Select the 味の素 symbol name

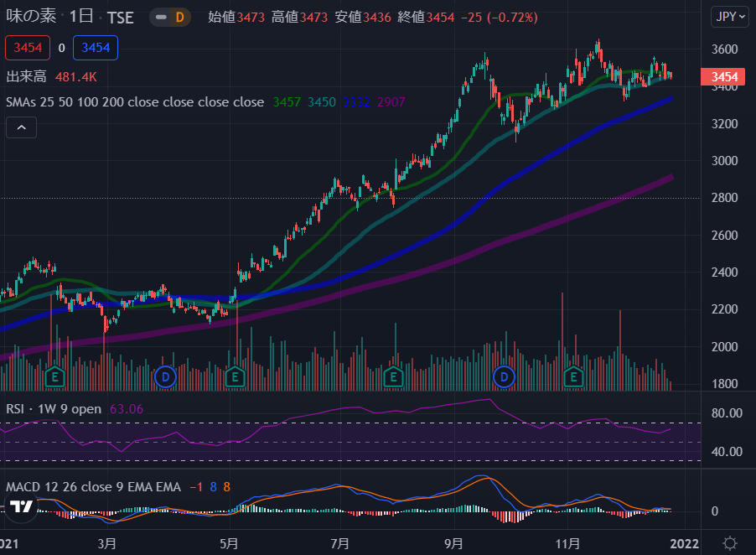click(31, 17)
